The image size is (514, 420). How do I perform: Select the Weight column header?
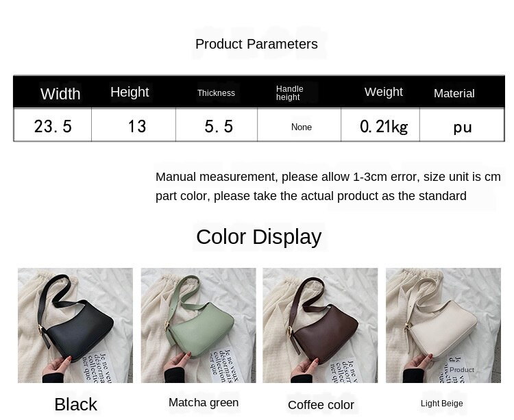coord(384,92)
